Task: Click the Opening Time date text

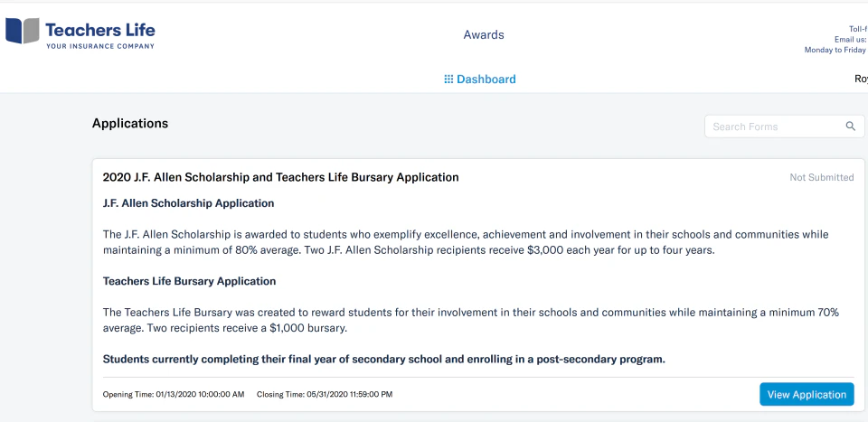Action: (174, 395)
